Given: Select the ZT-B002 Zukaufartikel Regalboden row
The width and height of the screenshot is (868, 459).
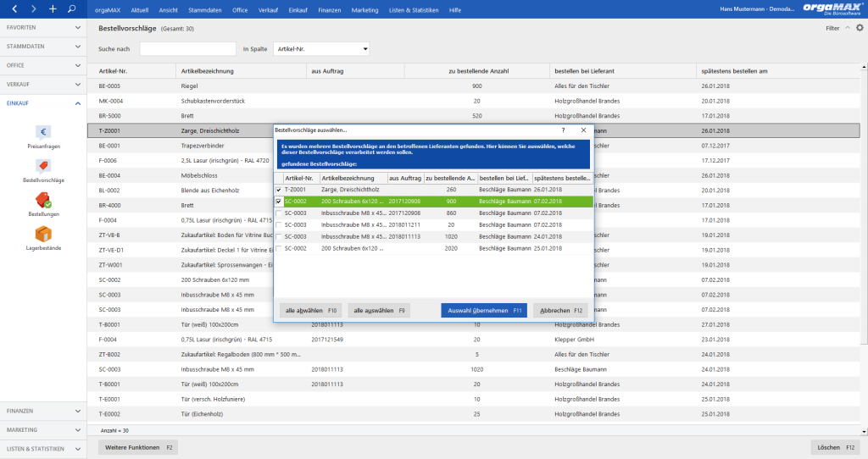Looking at the screenshot, I should [473, 354].
